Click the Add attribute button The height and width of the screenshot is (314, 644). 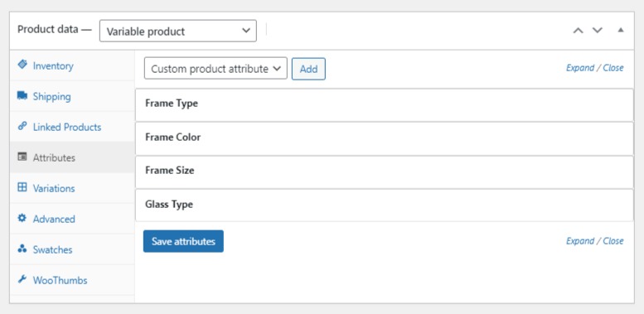[x=308, y=69]
